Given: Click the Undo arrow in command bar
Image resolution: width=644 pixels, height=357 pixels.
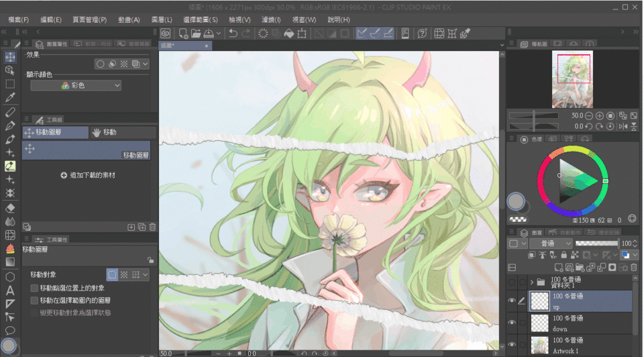Looking at the screenshot, I should [233, 34].
